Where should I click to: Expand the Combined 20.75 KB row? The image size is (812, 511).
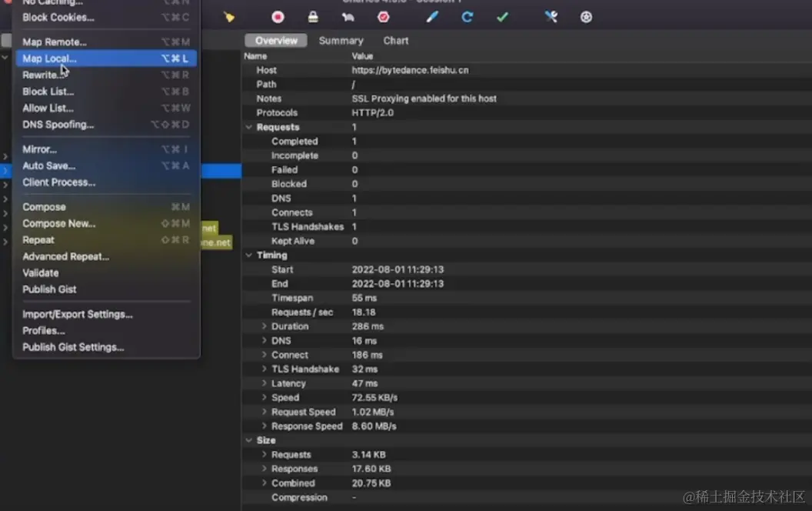point(264,483)
